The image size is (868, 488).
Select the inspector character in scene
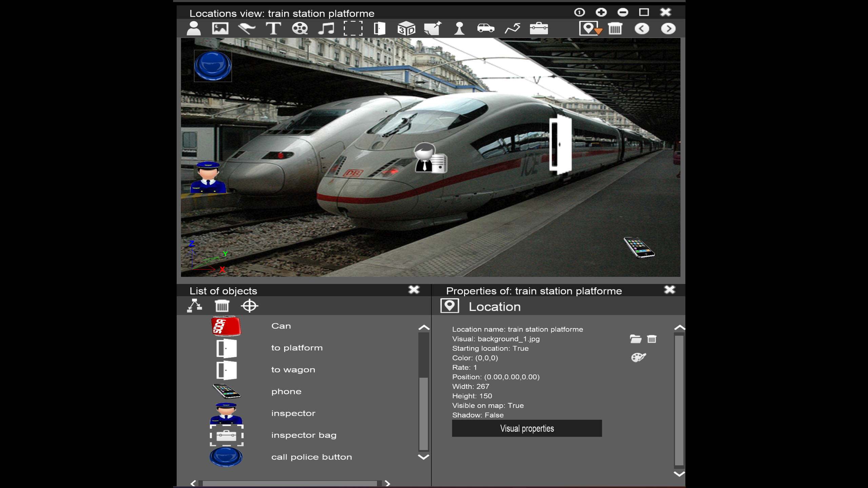tap(208, 177)
